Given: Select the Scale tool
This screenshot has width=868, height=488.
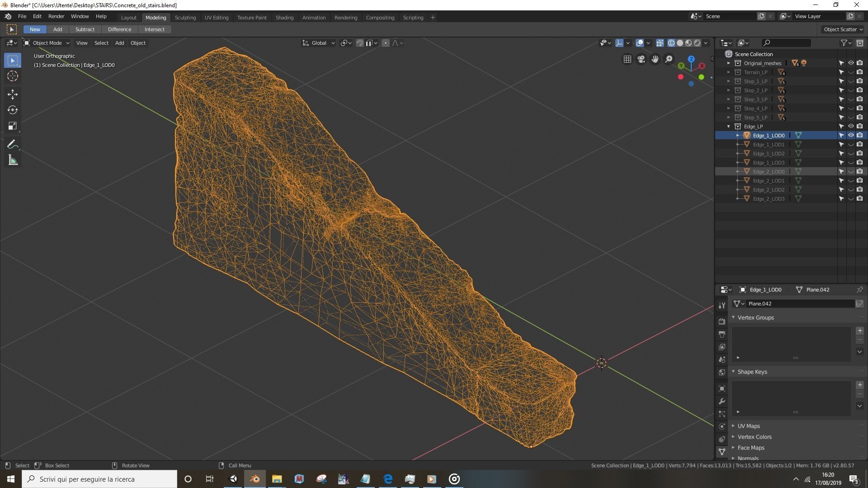Looking at the screenshot, I should 13,126.
